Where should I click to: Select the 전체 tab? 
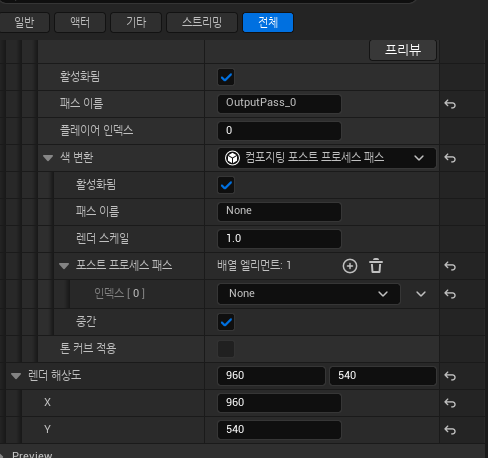coord(268,23)
